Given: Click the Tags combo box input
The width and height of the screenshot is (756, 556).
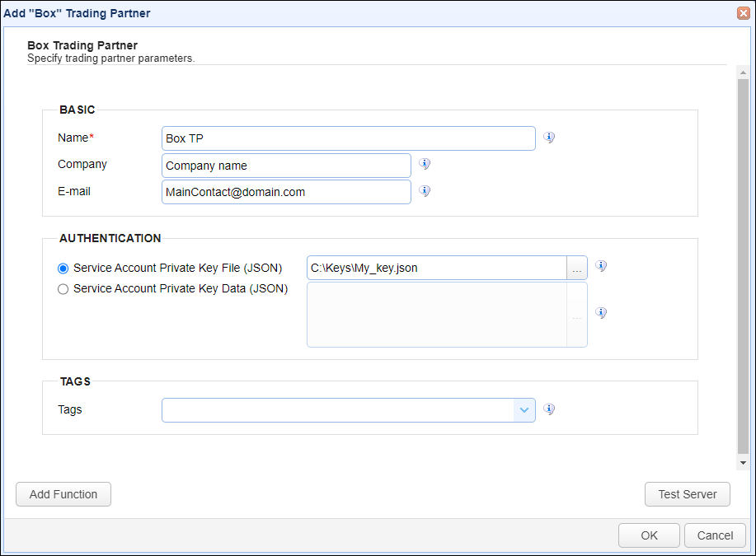Looking at the screenshot, I should (x=338, y=410).
